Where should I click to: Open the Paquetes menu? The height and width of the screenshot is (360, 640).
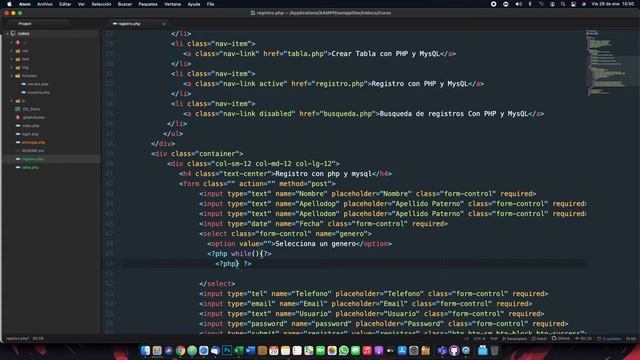click(x=148, y=4)
